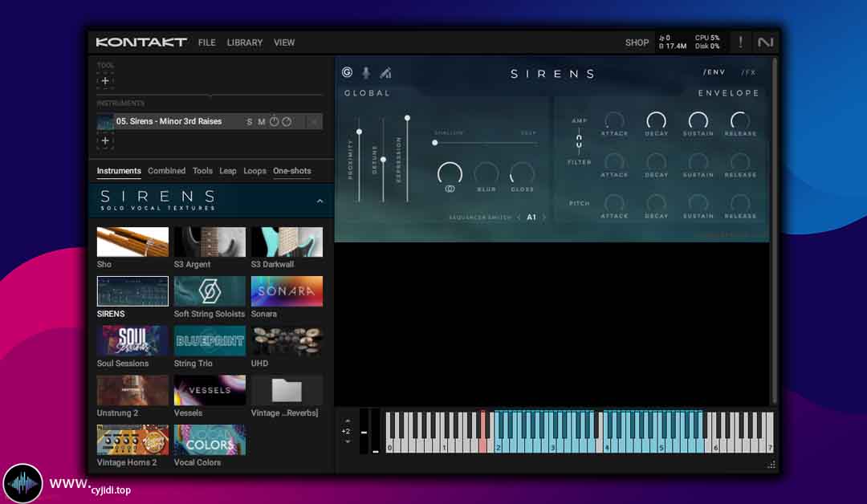867x504 pixels.
Task: Open the Soft String Soloists library
Action: click(210, 291)
